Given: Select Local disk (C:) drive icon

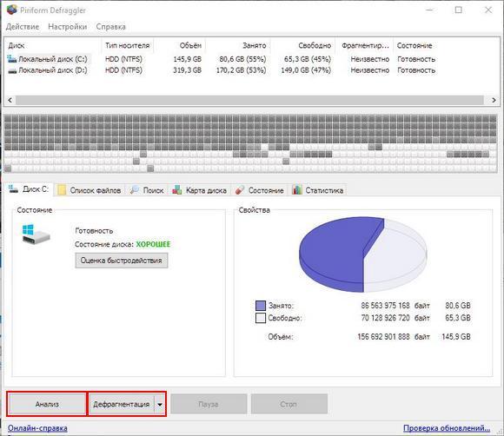Looking at the screenshot, I should pyautogui.click(x=12, y=59).
